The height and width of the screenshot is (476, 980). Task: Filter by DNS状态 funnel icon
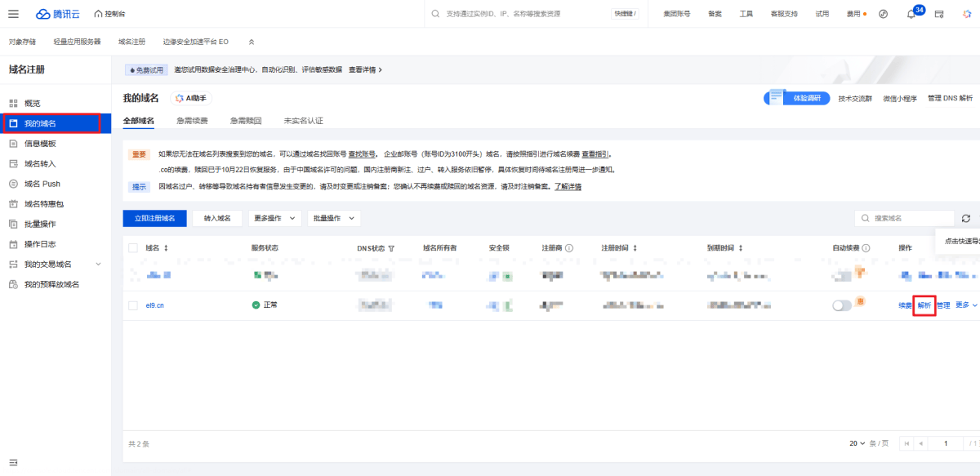point(390,248)
